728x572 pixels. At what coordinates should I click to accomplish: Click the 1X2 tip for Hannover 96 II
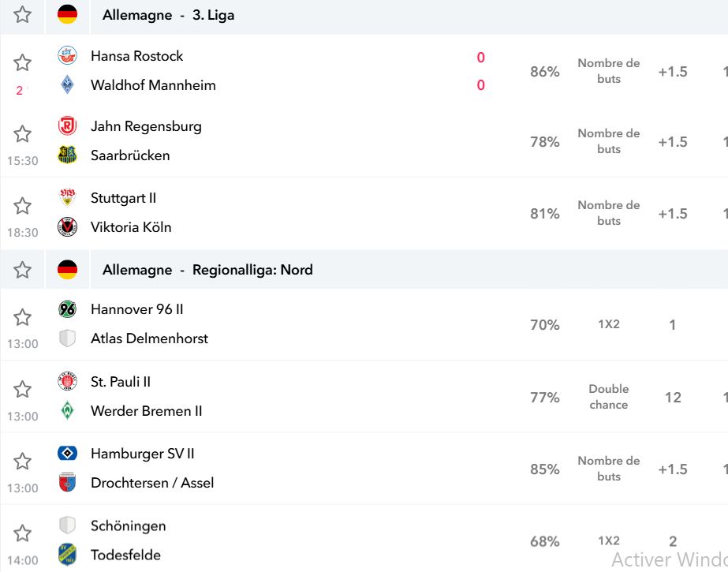(x=609, y=324)
